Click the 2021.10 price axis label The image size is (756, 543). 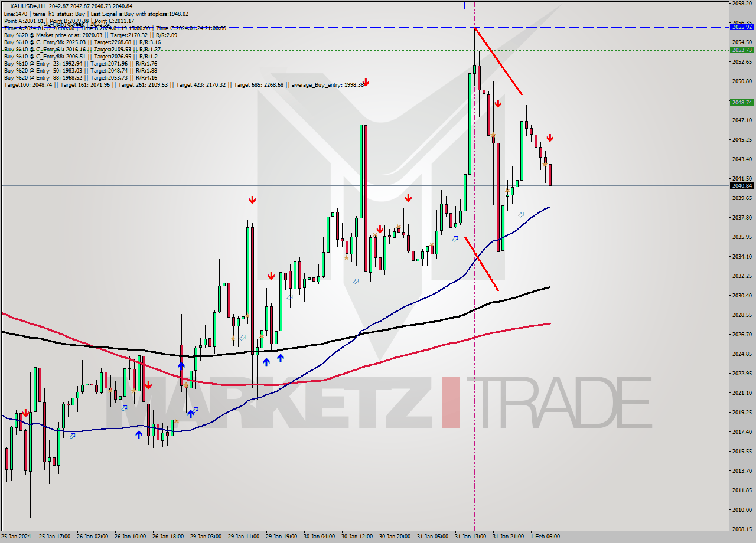(x=742, y=392)
